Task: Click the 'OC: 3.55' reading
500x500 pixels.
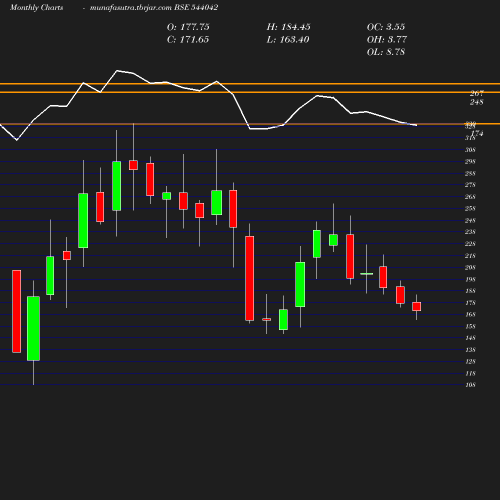Action: (x=386, y=27)
